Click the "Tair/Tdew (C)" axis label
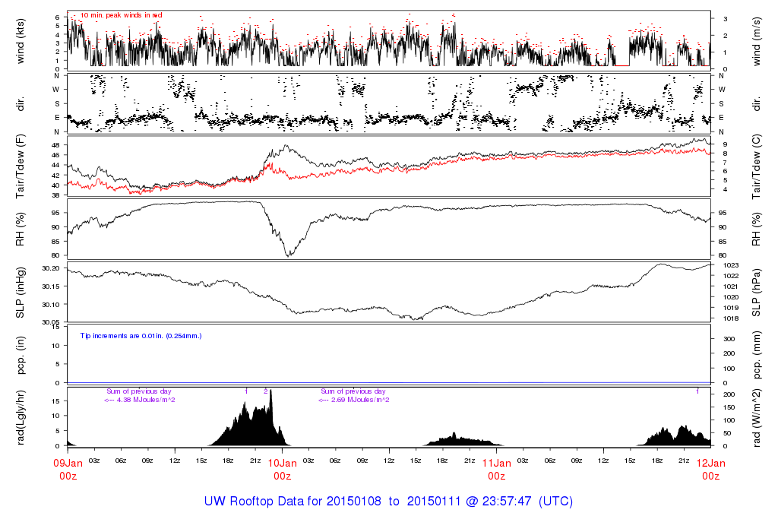778x532 pixels. (756, 166)
